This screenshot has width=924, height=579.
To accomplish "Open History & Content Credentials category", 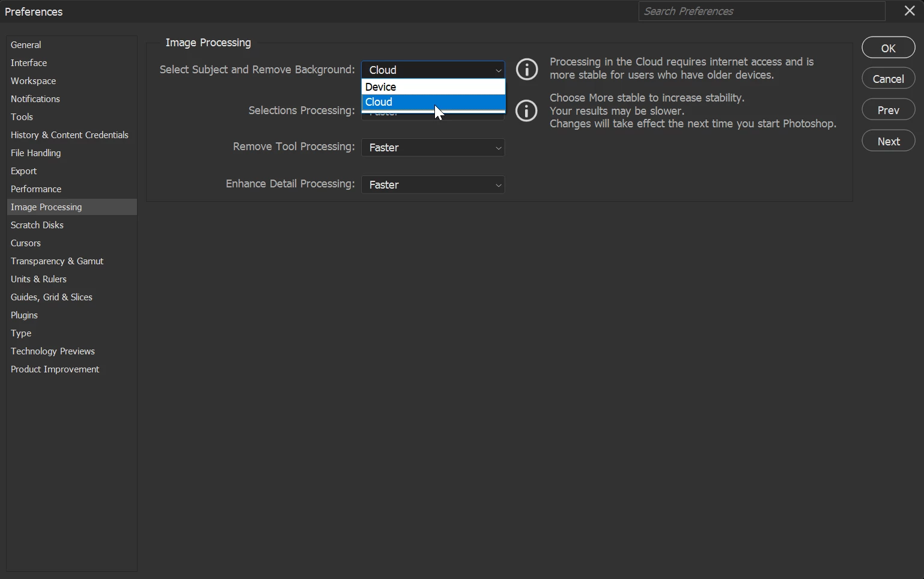I will coord(71,135).
